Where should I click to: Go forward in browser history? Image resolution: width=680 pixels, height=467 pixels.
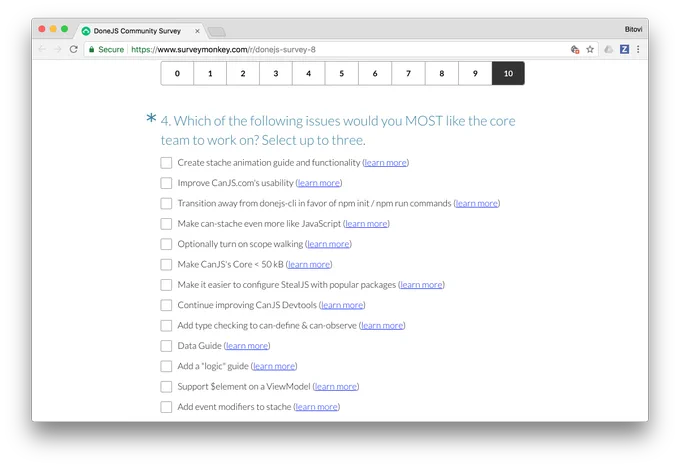[58, 49]
